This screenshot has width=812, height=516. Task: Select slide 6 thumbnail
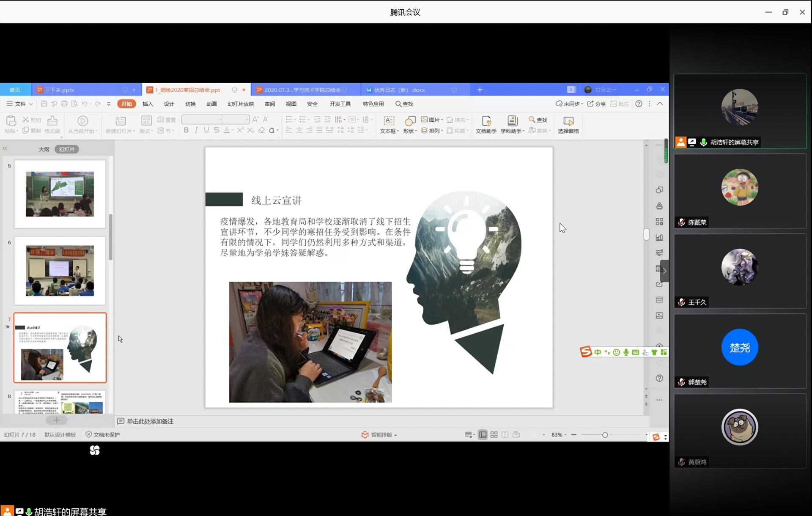pyautogui.click(x=60, y=271)
